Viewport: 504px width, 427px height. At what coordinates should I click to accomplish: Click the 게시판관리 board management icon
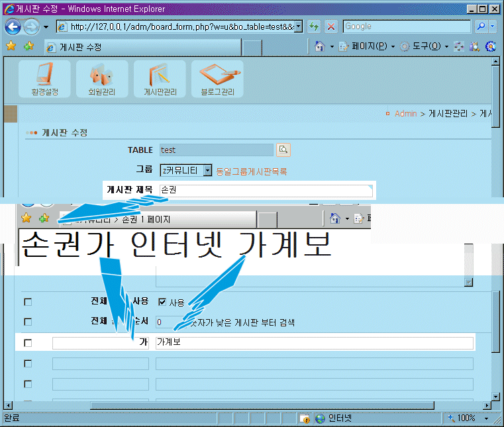pyautogui.click(x=160, y=79)
